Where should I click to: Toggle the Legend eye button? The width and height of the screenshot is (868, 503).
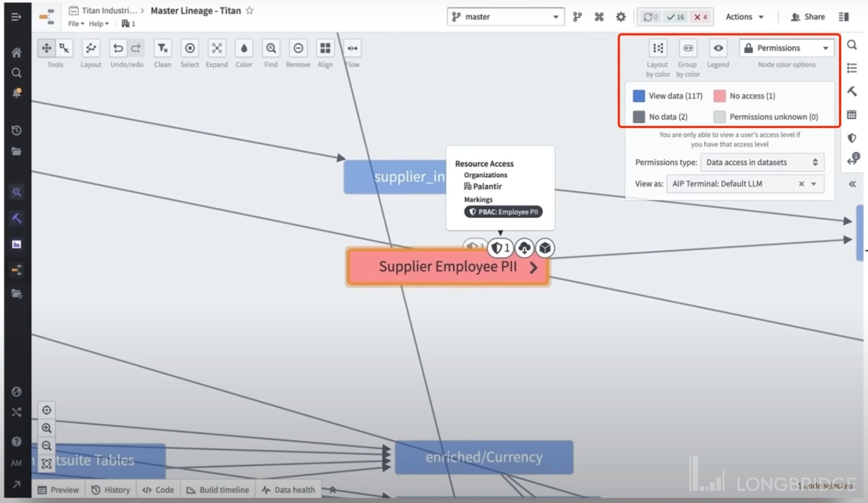click(x=718, y=48)
